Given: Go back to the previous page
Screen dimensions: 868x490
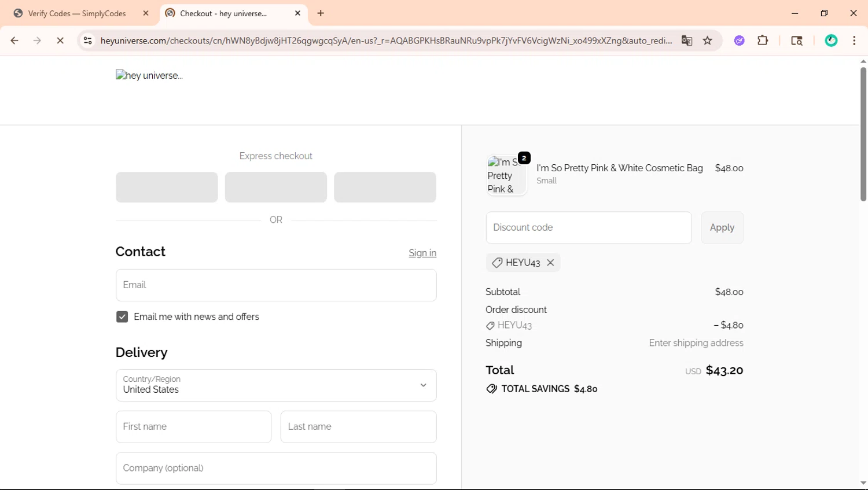Looking at the screenshot, I should click(x=14, y=40).
